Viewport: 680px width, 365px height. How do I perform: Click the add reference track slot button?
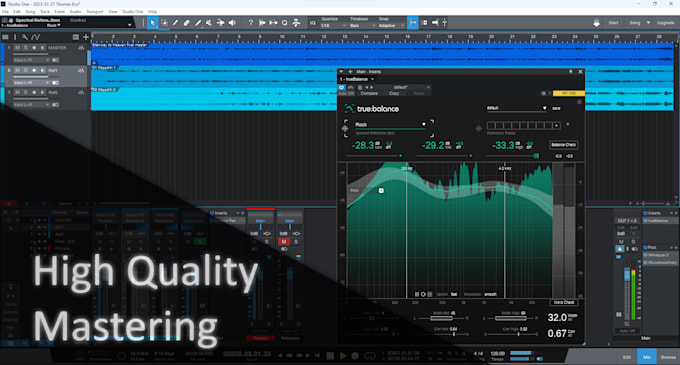556,126
